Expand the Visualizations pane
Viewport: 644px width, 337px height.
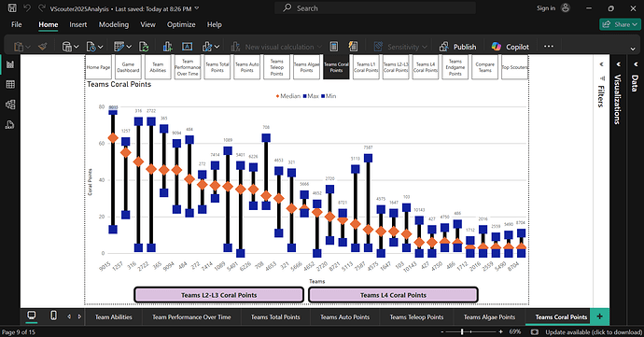coord(618,64)
